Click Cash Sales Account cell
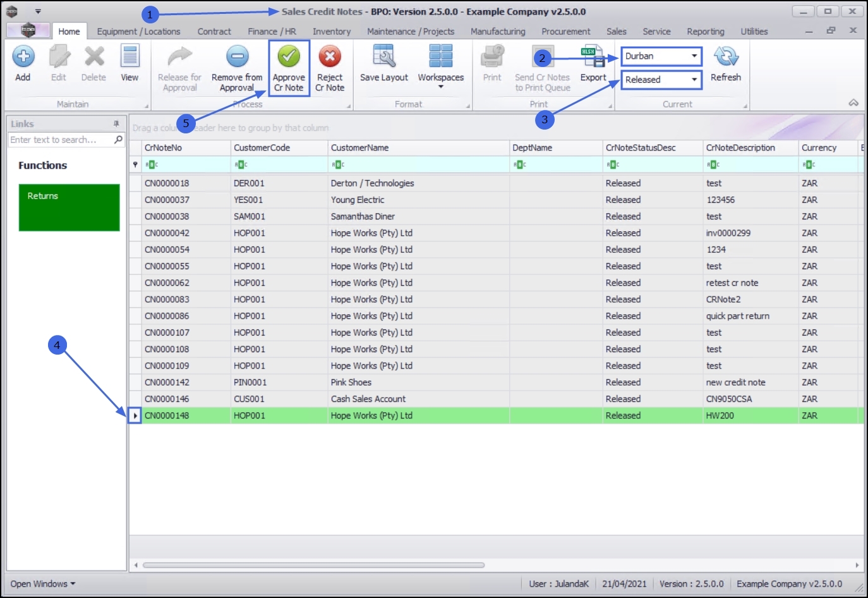Screen dimensions: 868x598 pyautogui.click(x=368, y=399)
